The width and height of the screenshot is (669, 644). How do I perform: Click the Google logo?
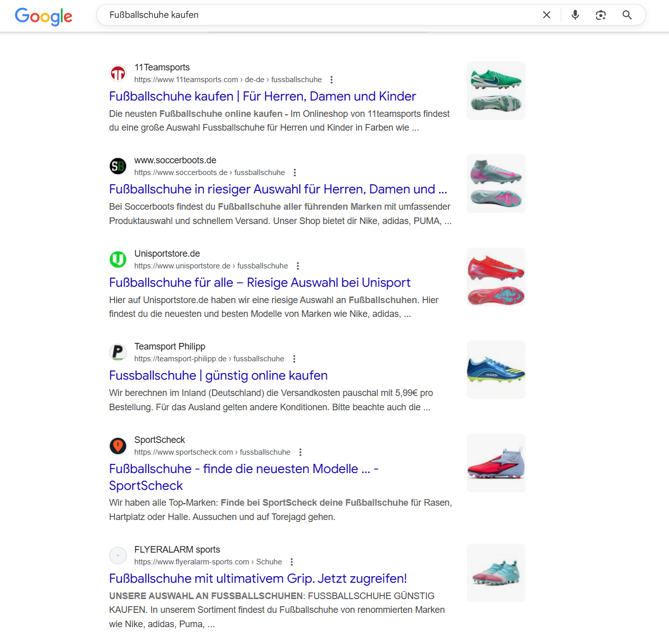pos(43,16)
